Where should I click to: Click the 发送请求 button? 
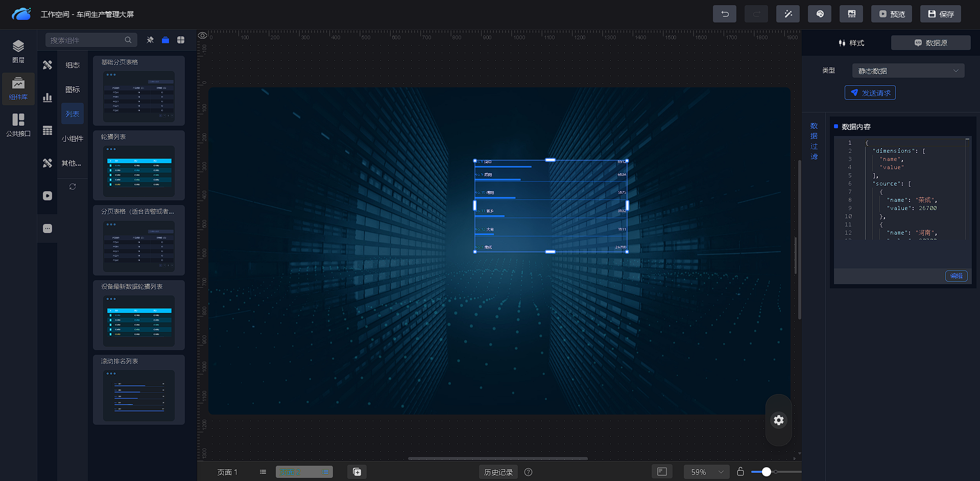click(x=870, y=93)
